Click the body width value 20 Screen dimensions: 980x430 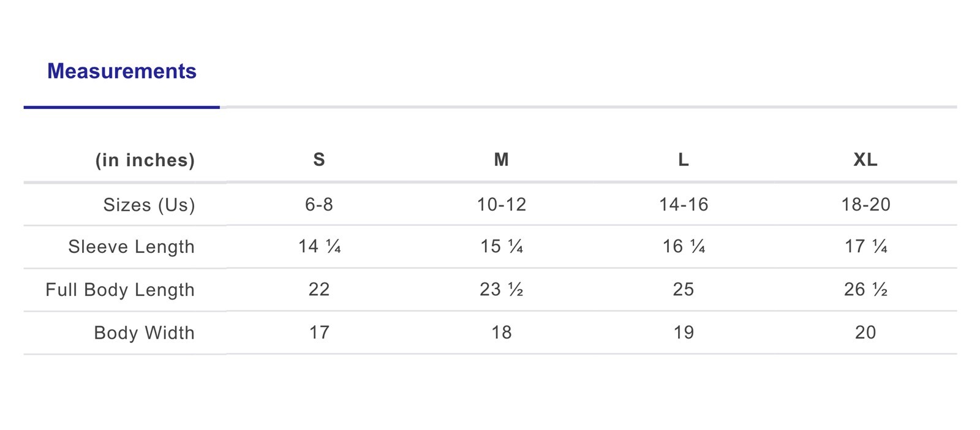coord(865,333)
